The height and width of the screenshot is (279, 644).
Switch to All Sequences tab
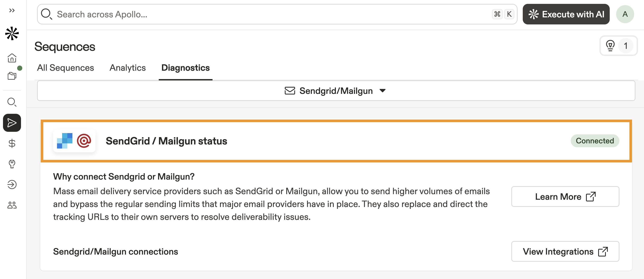[66, 68]
